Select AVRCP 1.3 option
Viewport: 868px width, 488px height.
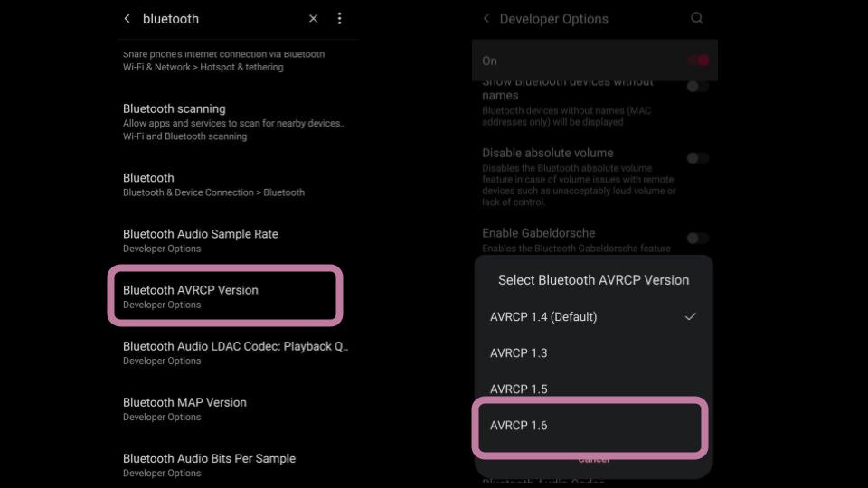[593, 353]
